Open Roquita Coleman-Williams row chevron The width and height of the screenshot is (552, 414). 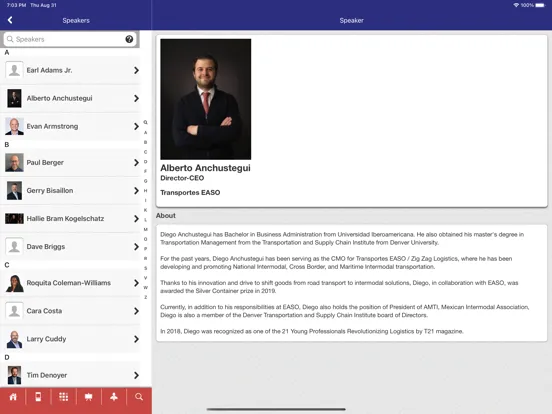(136, 283)
